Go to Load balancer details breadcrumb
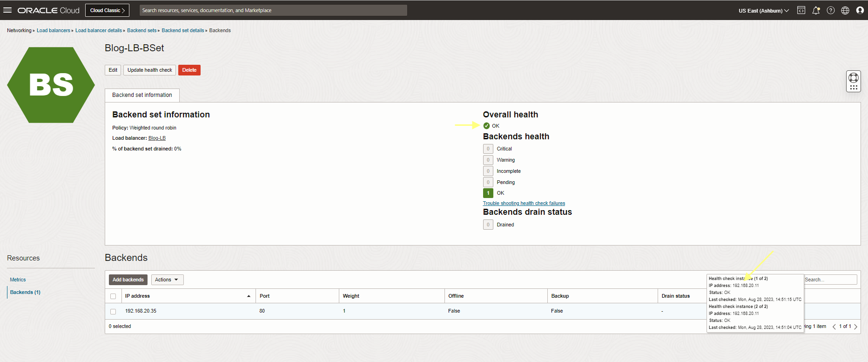This screenshot has width=868, height=362. click(x=99, y=30)
